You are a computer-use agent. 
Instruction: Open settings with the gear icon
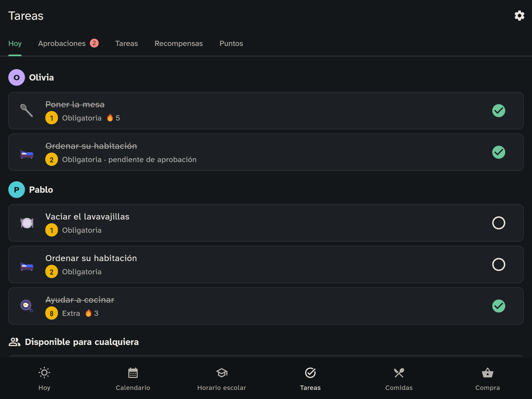coord(519,16)
